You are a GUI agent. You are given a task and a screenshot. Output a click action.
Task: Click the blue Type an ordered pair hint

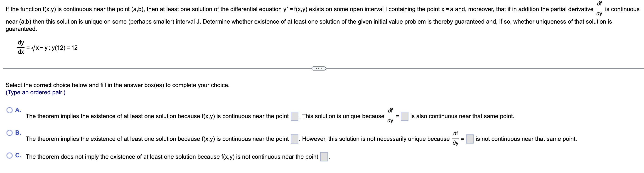[35, 92]
